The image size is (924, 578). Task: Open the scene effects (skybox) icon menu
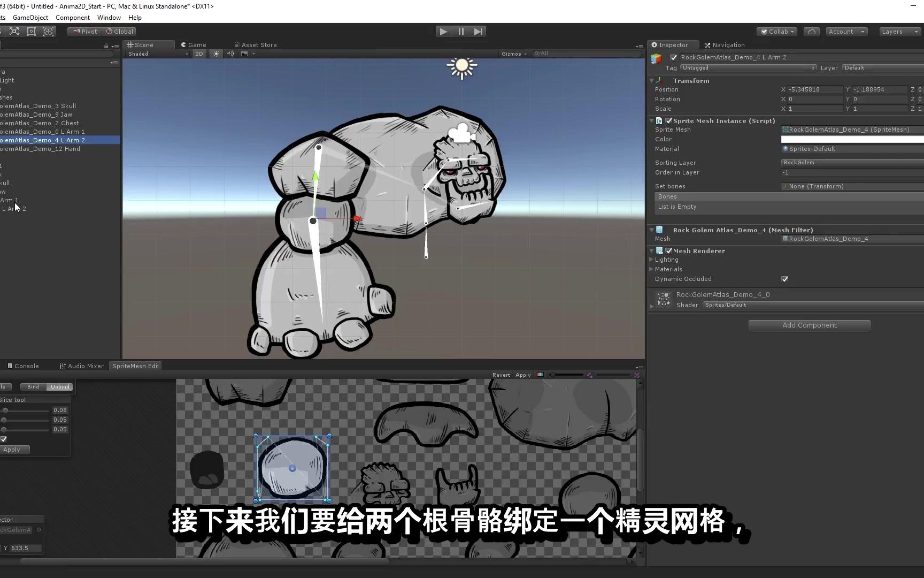(x=244, y=54)
